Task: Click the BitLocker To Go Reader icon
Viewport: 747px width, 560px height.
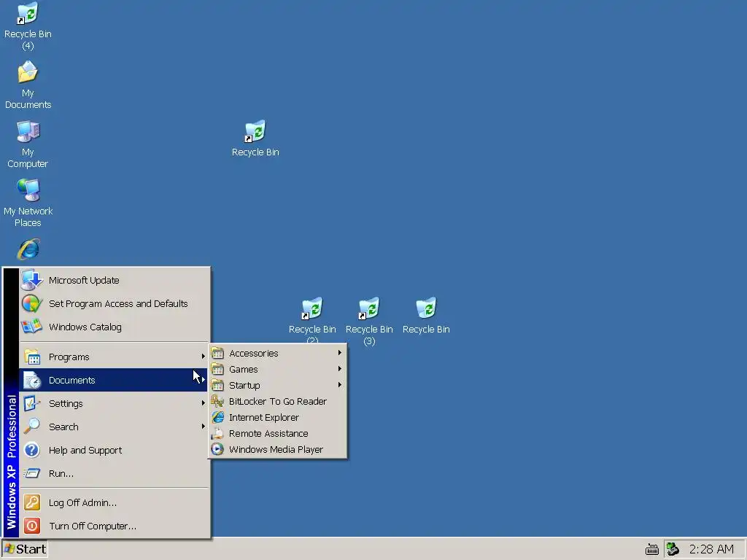Action: tap(217, 401)
